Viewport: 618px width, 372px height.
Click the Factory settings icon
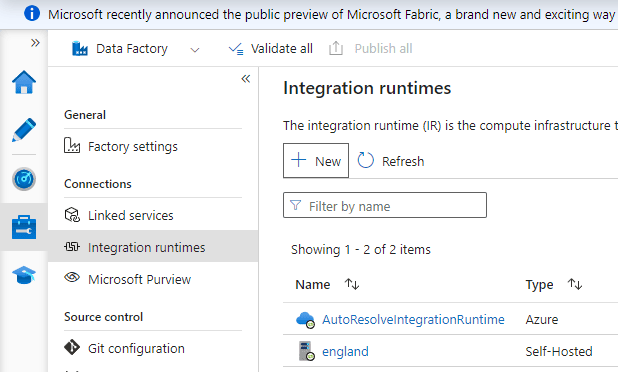point(72,145)
